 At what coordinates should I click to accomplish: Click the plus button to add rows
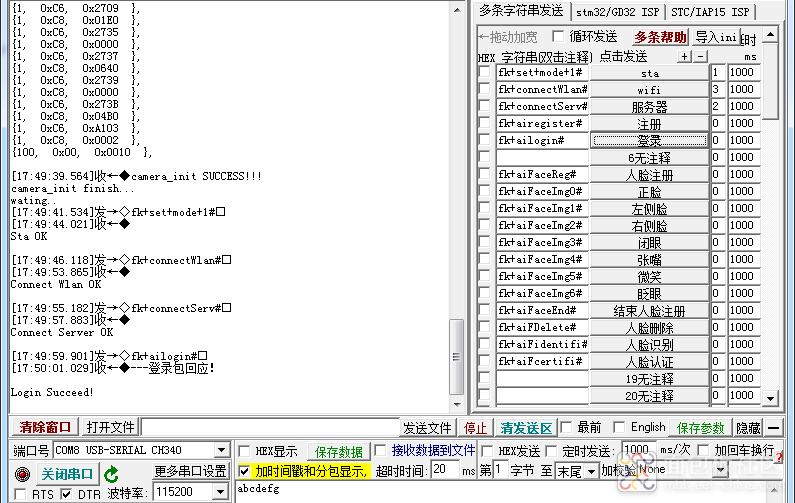[684, 56]
